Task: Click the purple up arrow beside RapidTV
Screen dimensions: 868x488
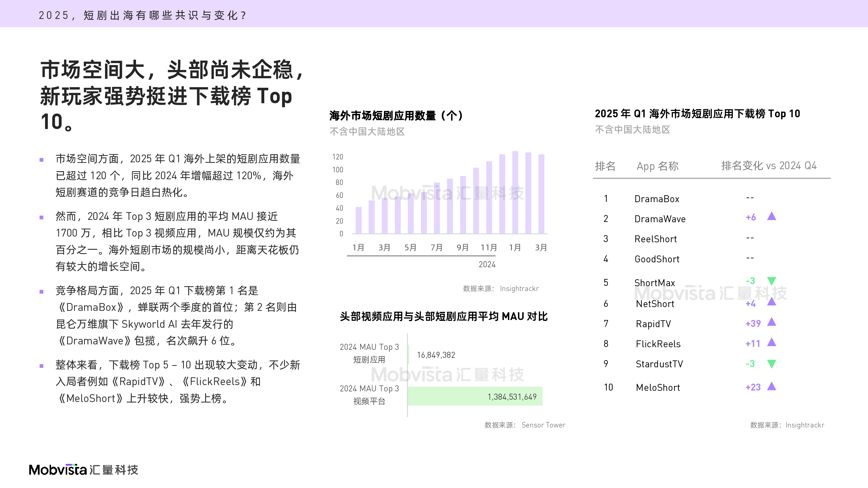Action: coord(772,322)
